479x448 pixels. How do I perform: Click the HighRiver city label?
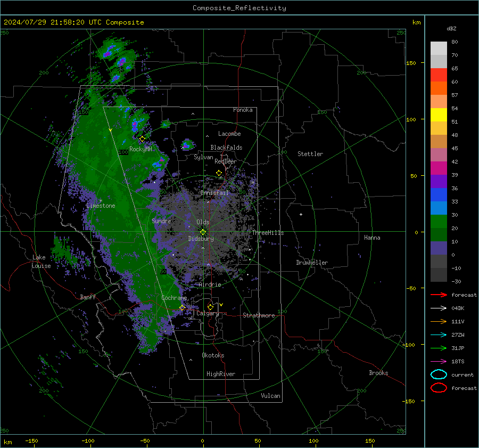(221, 374)
